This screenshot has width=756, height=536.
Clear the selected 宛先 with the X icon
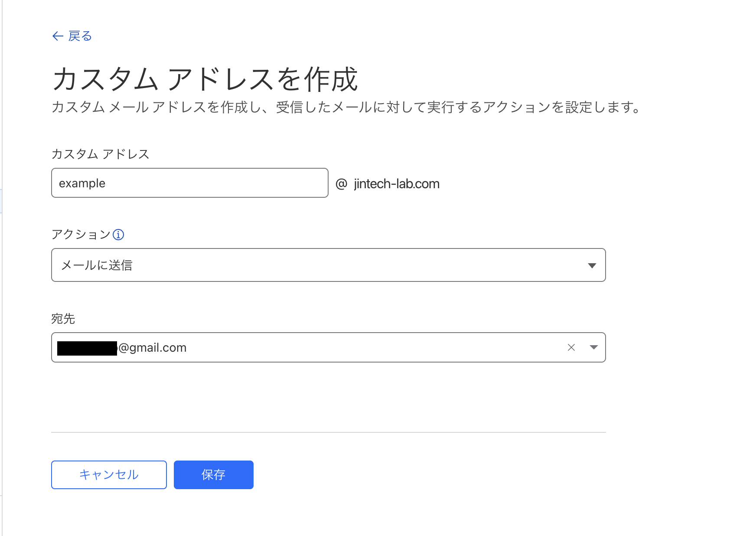click(571, 347)
